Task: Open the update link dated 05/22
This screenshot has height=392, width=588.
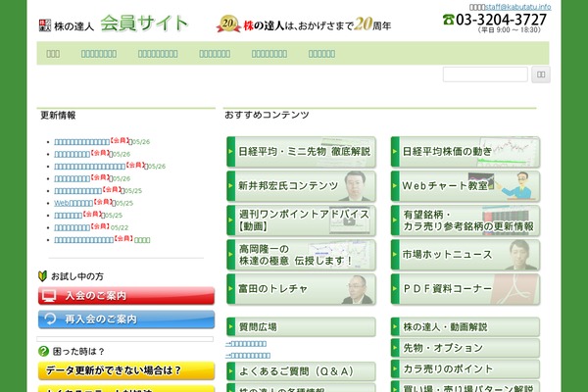Action: [x=72, y=227]
